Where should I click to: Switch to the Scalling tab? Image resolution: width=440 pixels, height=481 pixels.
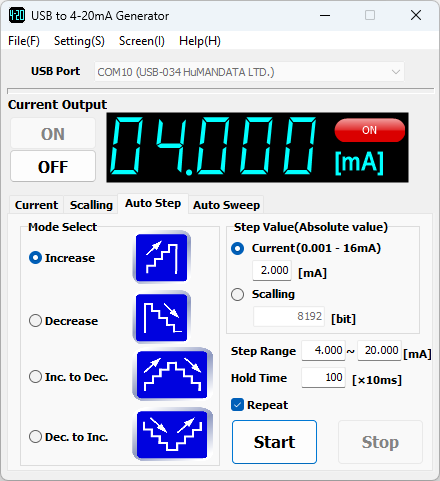pos(91,205)
